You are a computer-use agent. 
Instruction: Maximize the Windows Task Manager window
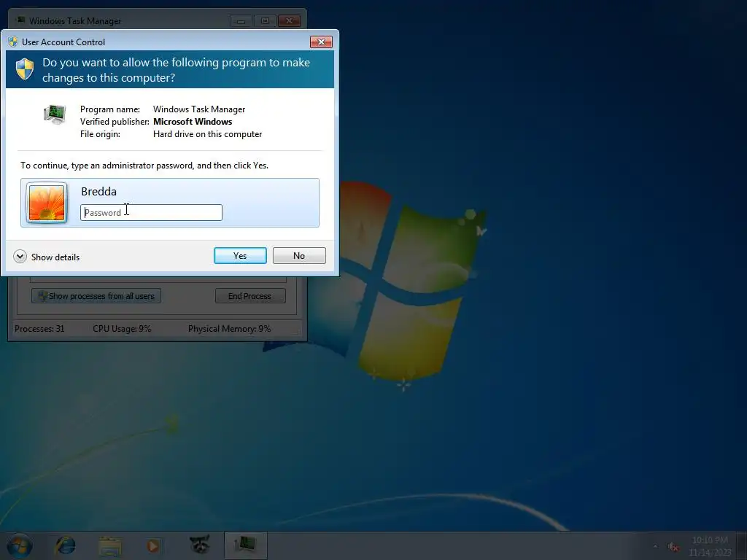265,21
